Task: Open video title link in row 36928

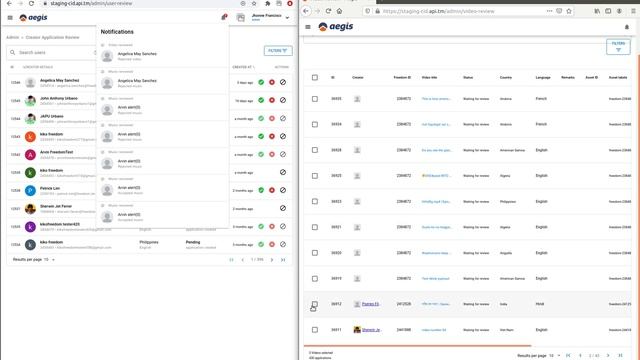Action: 436,150
